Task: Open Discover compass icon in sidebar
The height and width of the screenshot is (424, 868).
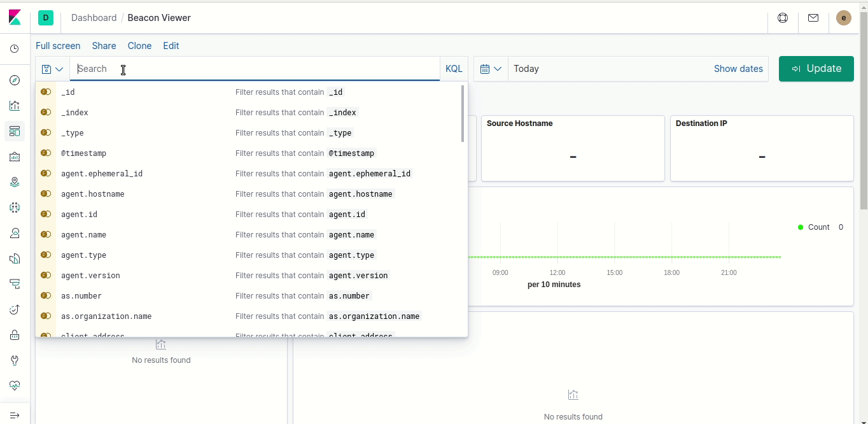Action: pos(15,80)
